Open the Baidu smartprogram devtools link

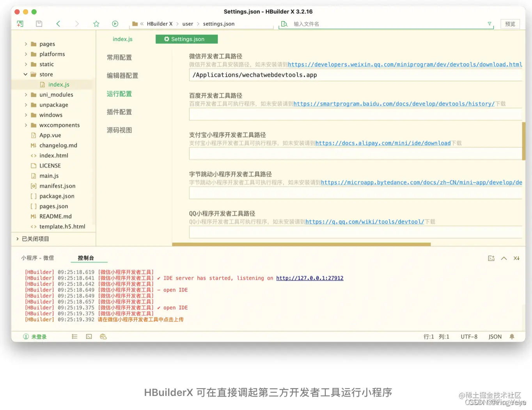(x=394, y=104)
